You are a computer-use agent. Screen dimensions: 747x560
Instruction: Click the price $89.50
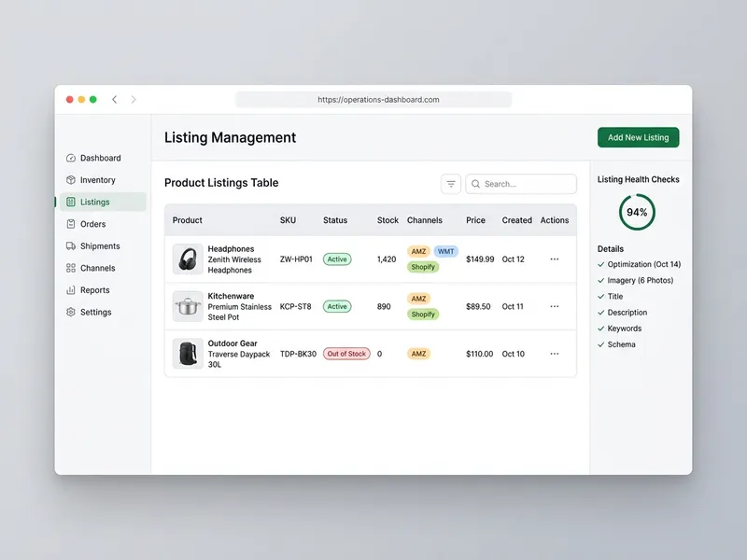[478, 306]
